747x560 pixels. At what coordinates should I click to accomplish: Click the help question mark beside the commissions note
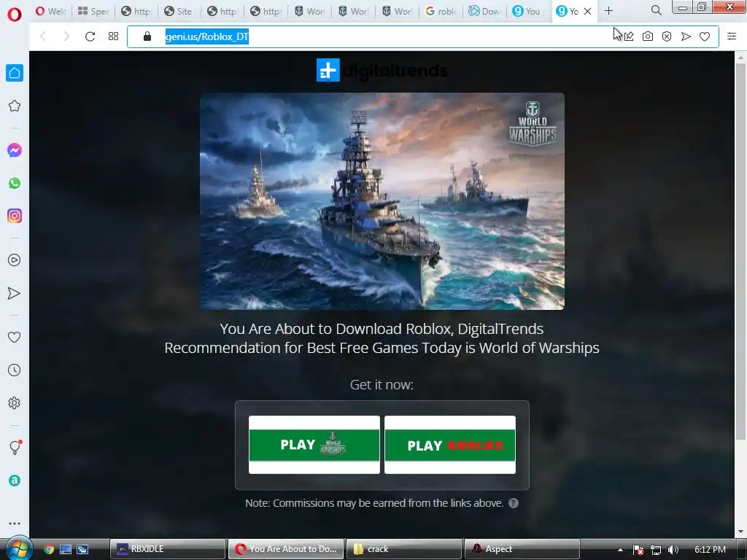(513, 503)
